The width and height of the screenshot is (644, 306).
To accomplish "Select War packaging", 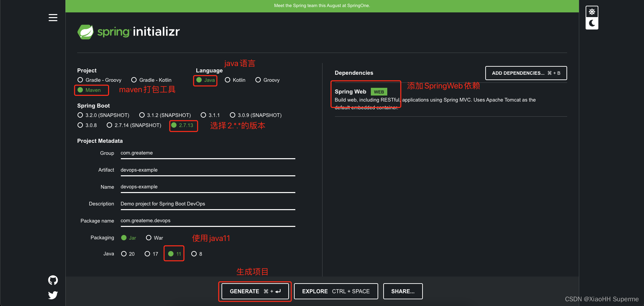I will 154,238.
